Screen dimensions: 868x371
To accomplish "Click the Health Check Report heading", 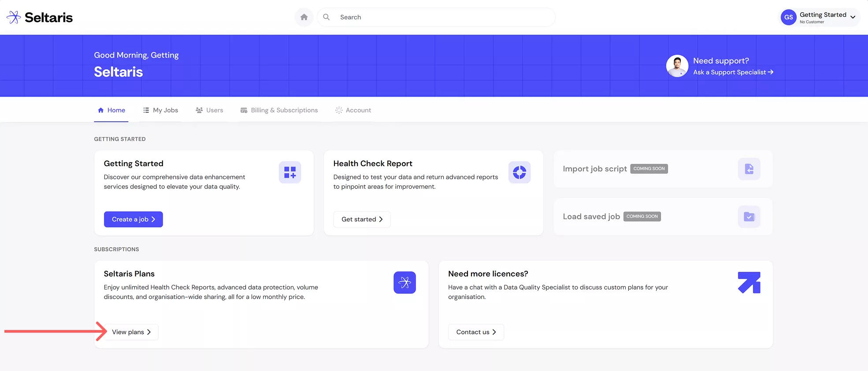I will coord(373,163).
